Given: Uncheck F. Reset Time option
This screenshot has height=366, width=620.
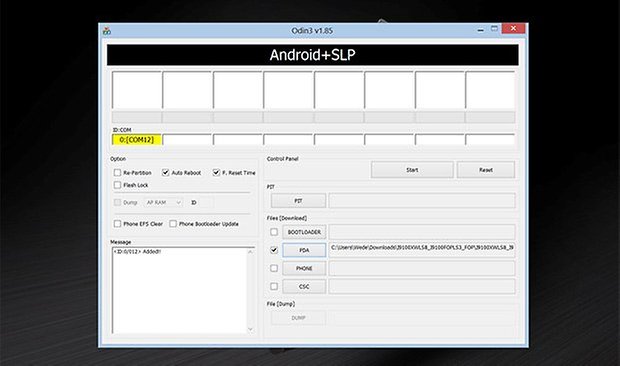Looking at the screenshot, I should tap(216, 172).
